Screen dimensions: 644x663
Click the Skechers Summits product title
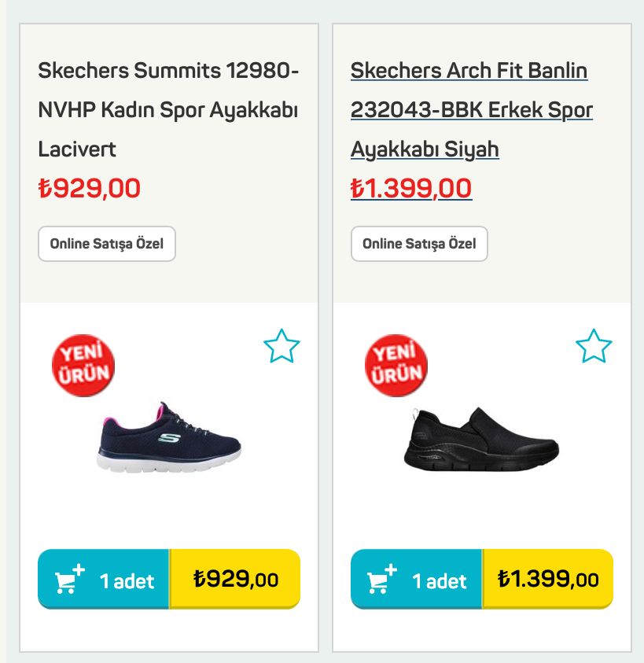coord(168,110)
